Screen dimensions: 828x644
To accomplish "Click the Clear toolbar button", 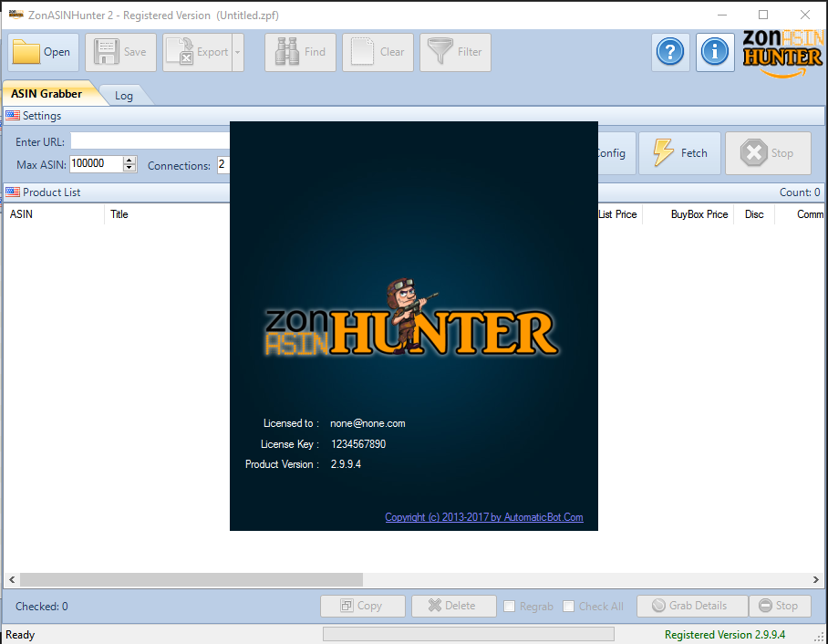I will 378,52.
